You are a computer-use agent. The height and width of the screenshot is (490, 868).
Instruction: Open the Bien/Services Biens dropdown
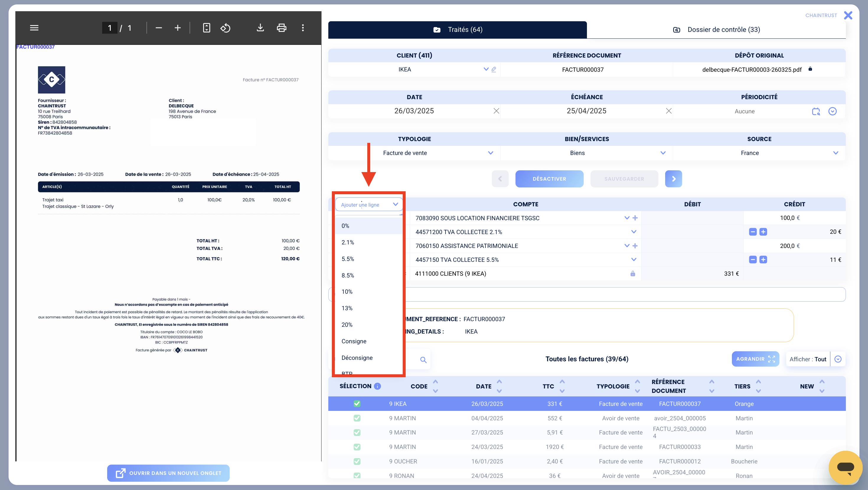tap(663, 153)
